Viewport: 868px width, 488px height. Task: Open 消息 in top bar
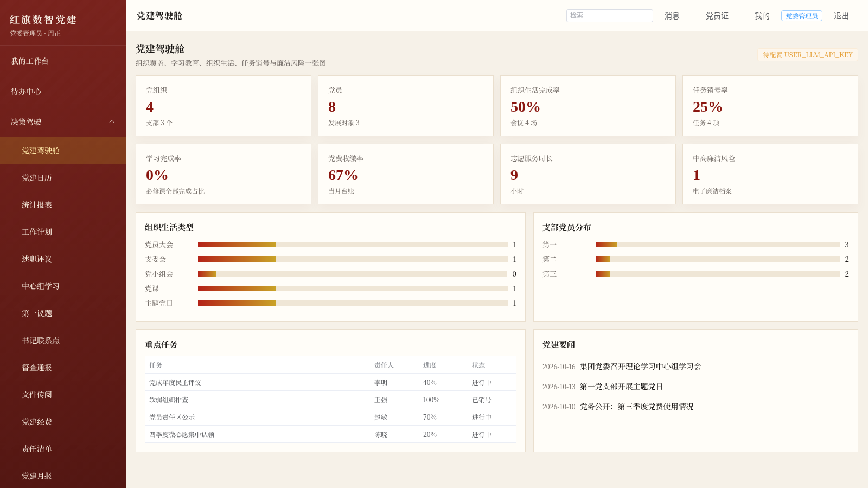tap(672, 16)
